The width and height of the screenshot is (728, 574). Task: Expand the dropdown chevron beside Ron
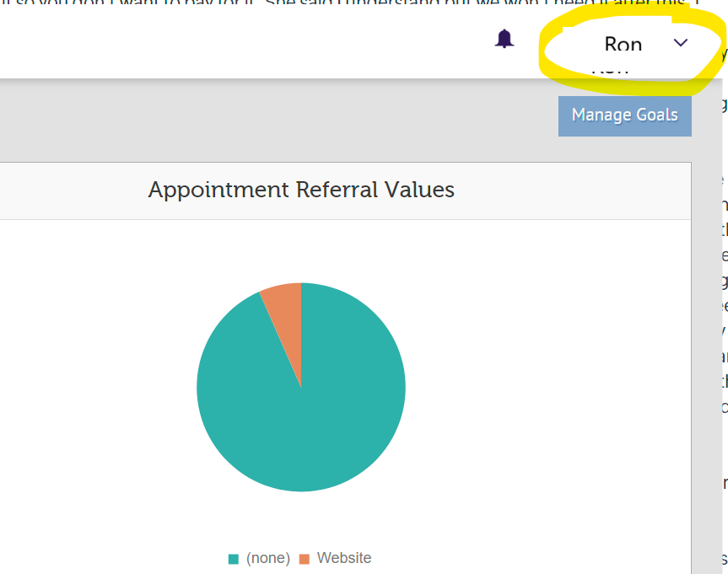click(681, 43)
